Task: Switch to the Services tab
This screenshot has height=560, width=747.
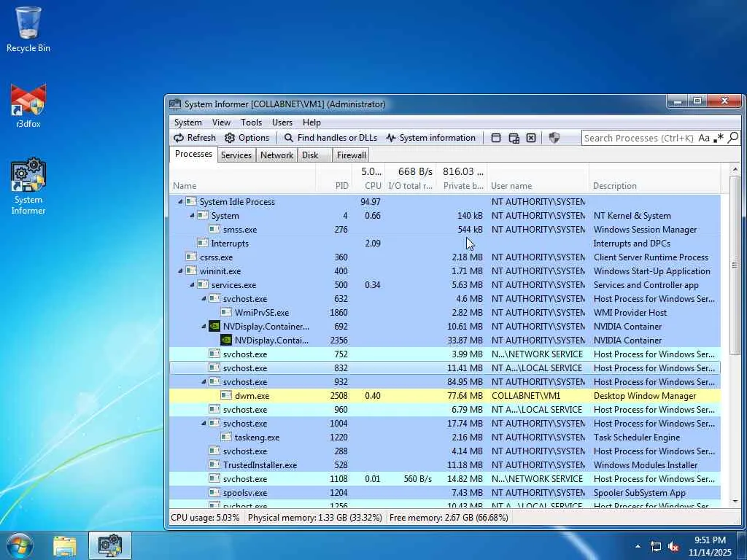Action: pos(236,155)
